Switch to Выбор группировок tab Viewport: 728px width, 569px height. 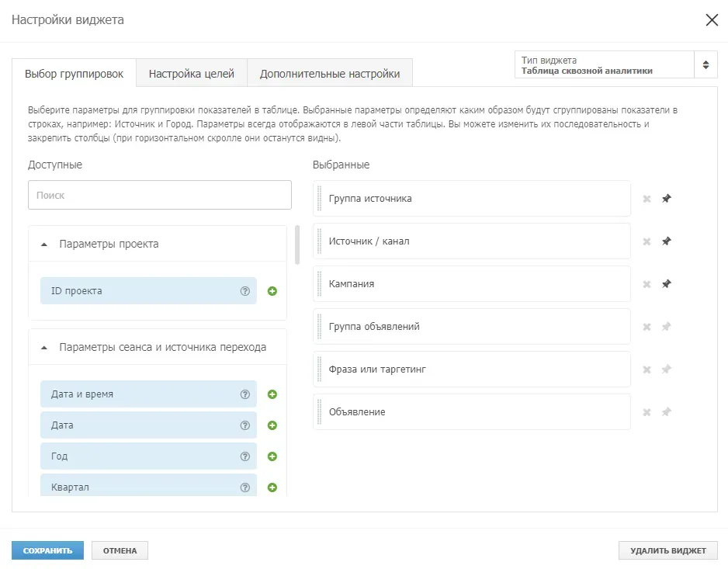74,74
